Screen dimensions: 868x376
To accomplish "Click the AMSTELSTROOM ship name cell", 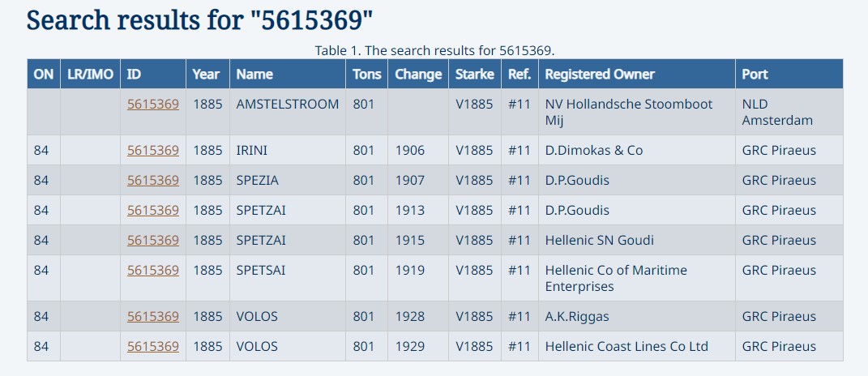I will click(287, 105).
